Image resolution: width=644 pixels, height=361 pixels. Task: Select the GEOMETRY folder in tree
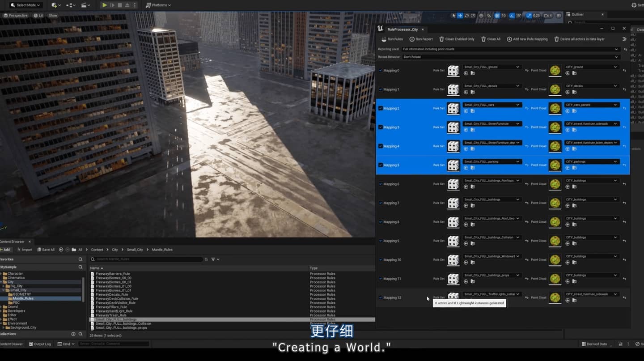point(21,294)
